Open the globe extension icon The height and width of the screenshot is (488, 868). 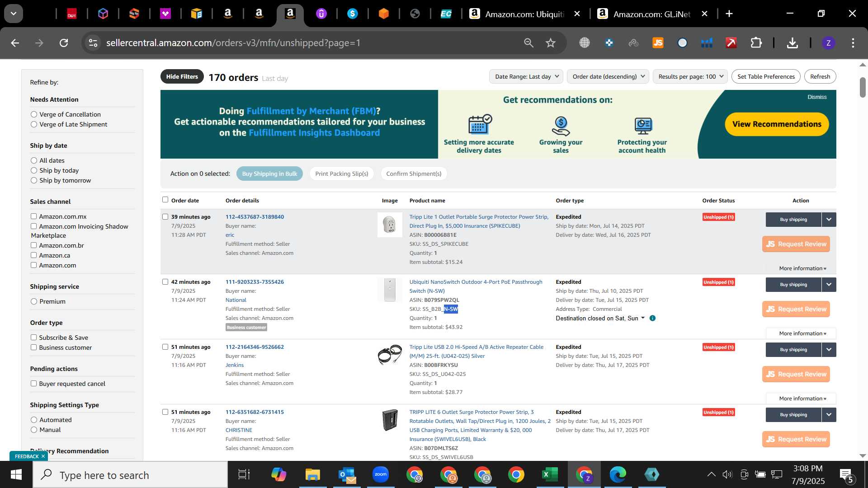click(x=585, y=43)
